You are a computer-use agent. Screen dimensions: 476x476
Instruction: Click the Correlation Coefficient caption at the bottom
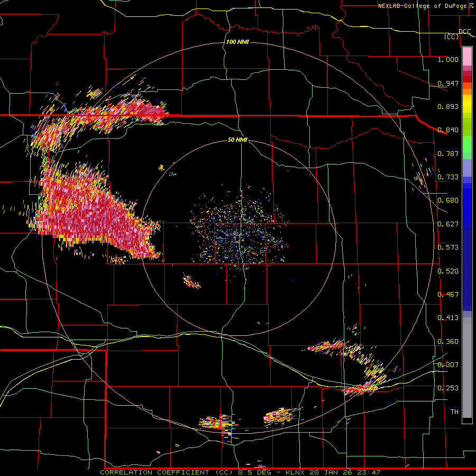(240, 472)
